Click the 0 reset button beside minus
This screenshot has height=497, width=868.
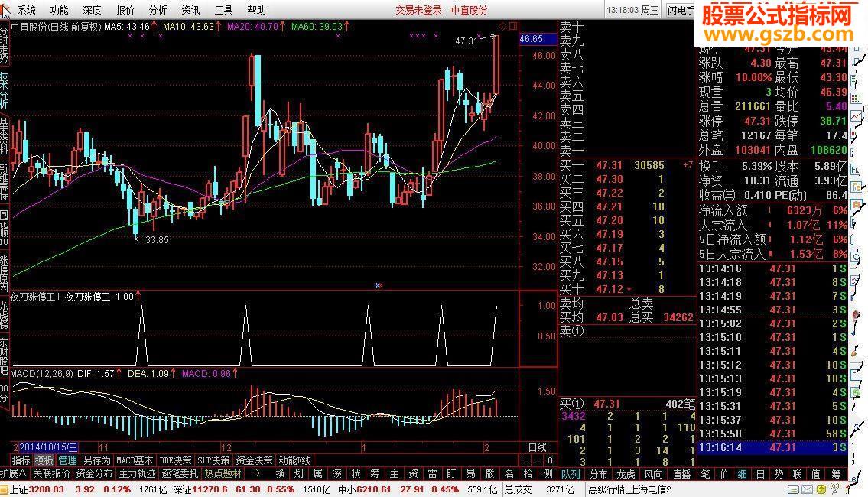coord(550,460)
